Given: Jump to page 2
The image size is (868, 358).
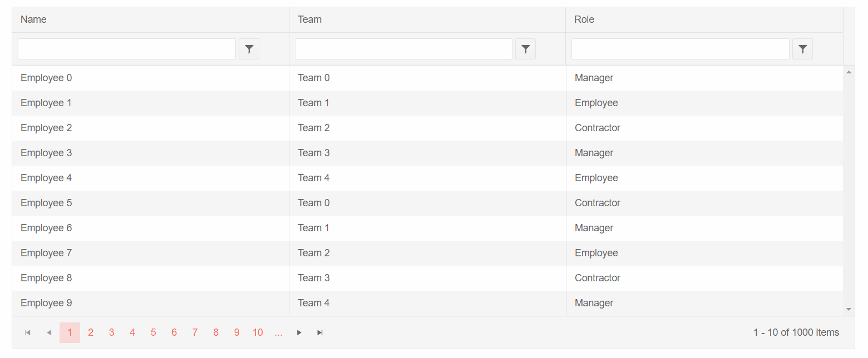Looking at the screenshot, I should tap(91, 332).
